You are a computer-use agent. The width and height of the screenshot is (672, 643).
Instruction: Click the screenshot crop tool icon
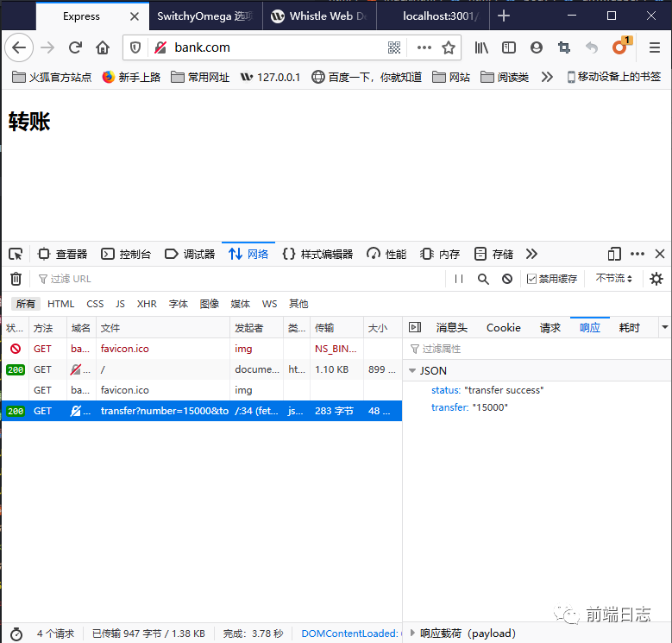tap(564, 47)
